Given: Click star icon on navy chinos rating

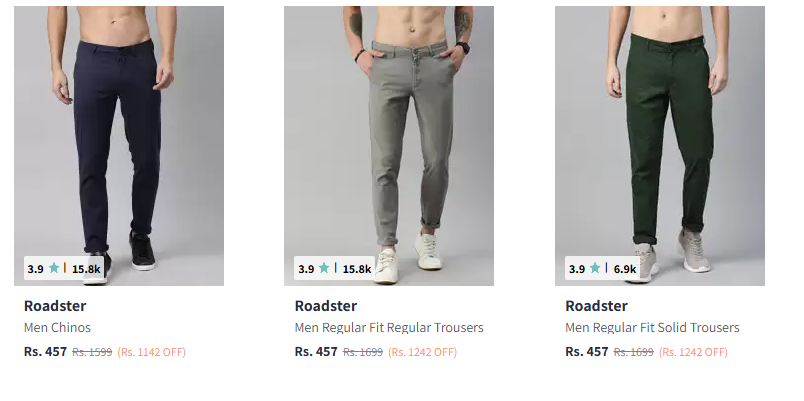Looking at the screenshot, I should [54, 268].
